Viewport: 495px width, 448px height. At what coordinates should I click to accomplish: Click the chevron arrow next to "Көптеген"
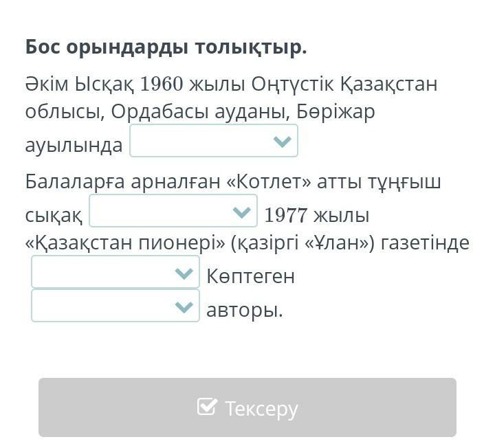184,273
